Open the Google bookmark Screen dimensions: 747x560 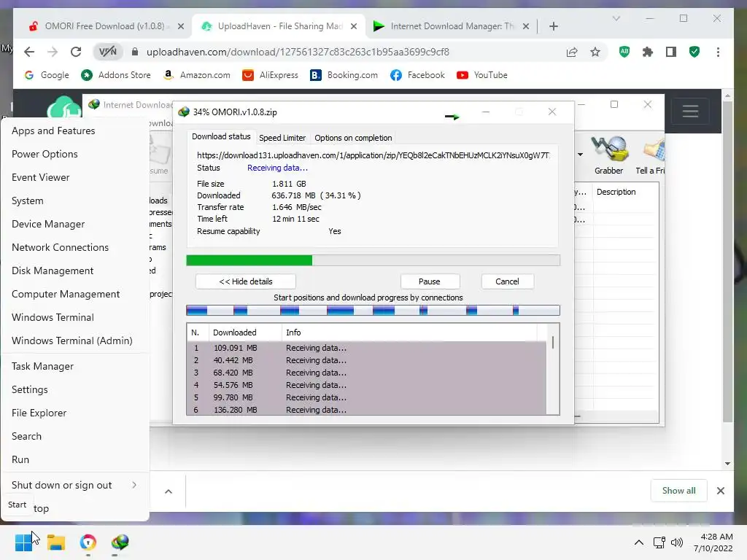[47, 75]
